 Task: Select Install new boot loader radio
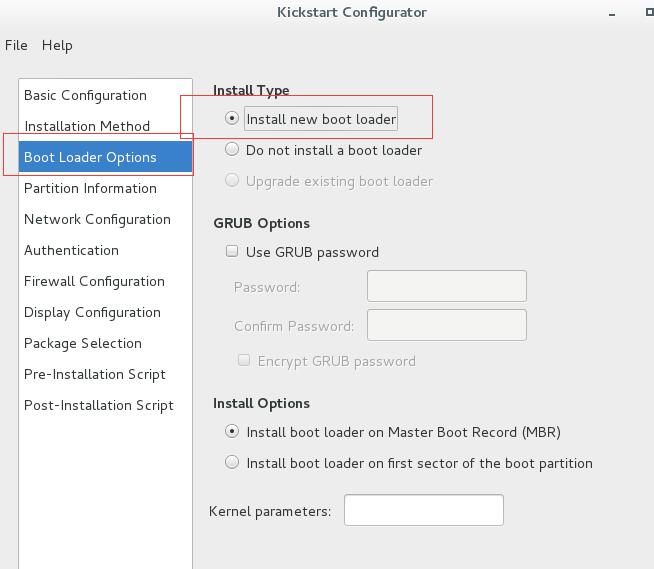pos(232,118)
